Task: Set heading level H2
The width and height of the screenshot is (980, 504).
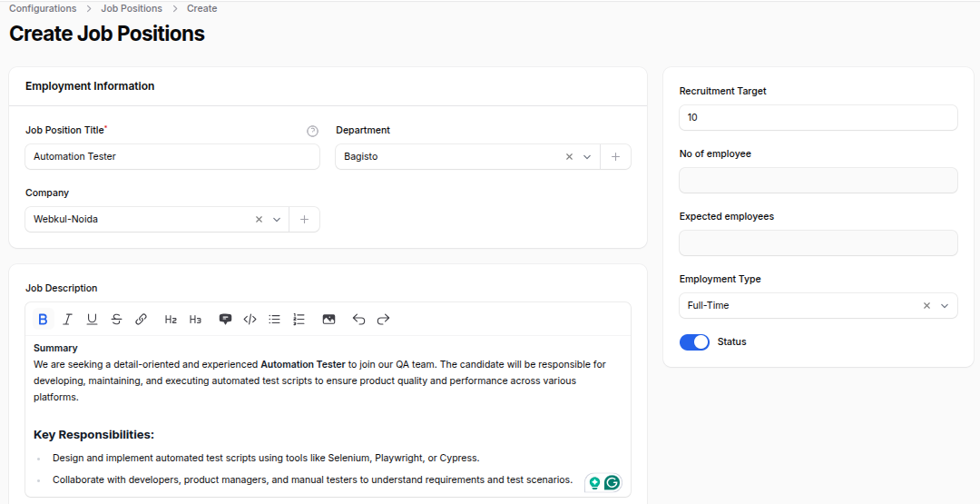Action: (171, 320)
